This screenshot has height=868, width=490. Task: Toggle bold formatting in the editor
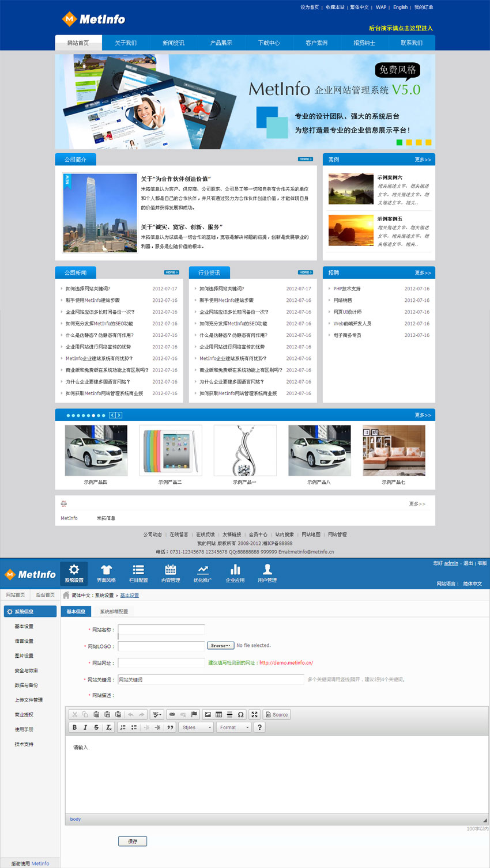point(74,727)
